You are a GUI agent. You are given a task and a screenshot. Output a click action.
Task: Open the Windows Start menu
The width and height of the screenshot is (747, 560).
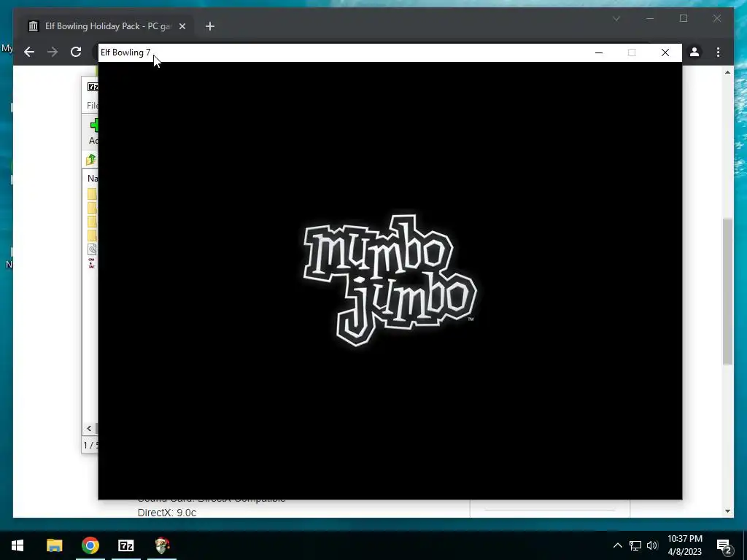point(18,545)
